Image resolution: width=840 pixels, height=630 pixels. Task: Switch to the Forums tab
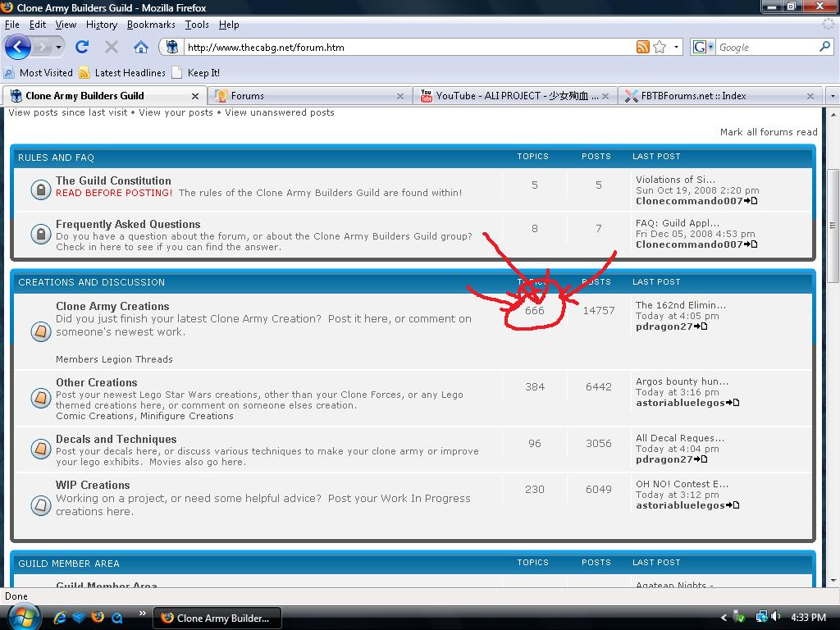tap(309, 96)
